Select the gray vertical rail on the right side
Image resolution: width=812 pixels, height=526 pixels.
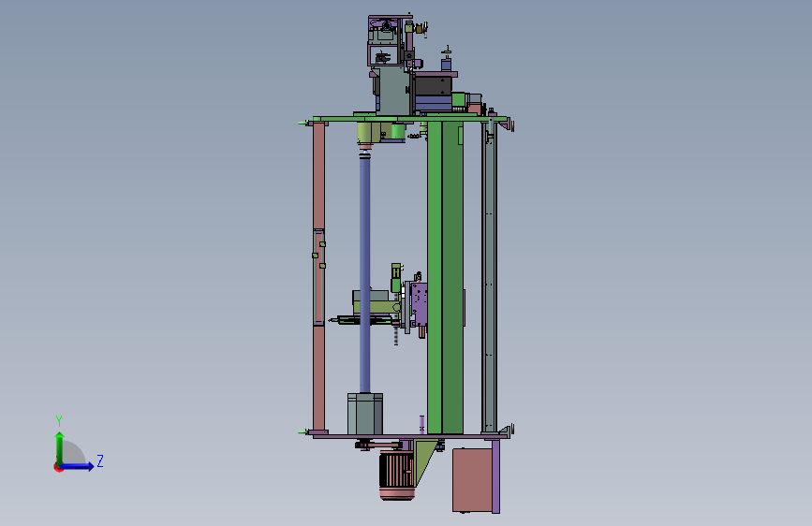[489, 277]
